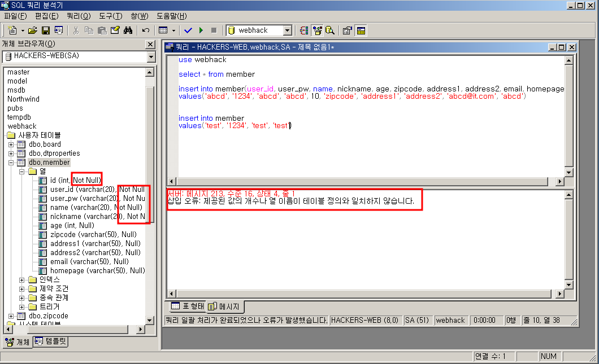This screenshot has width=599, height=364.
Task: Click the query editor horizontal scroll-right arrow
Action: pos(560,181)
